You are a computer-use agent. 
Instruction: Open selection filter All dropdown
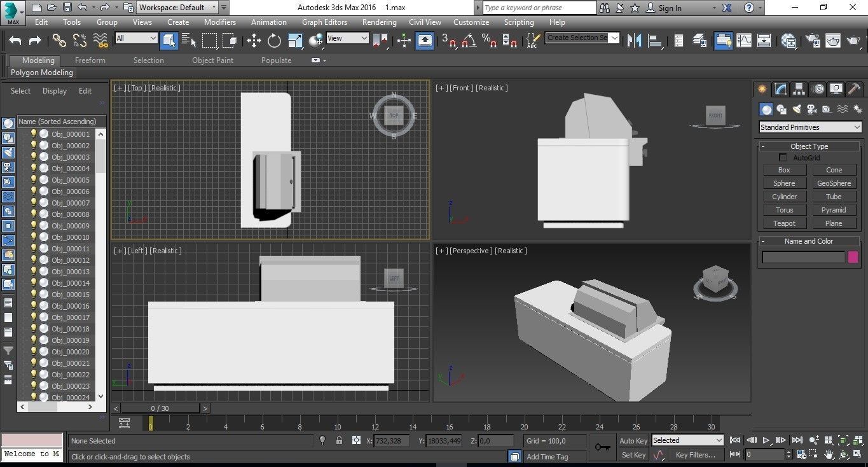coord(136,38)
